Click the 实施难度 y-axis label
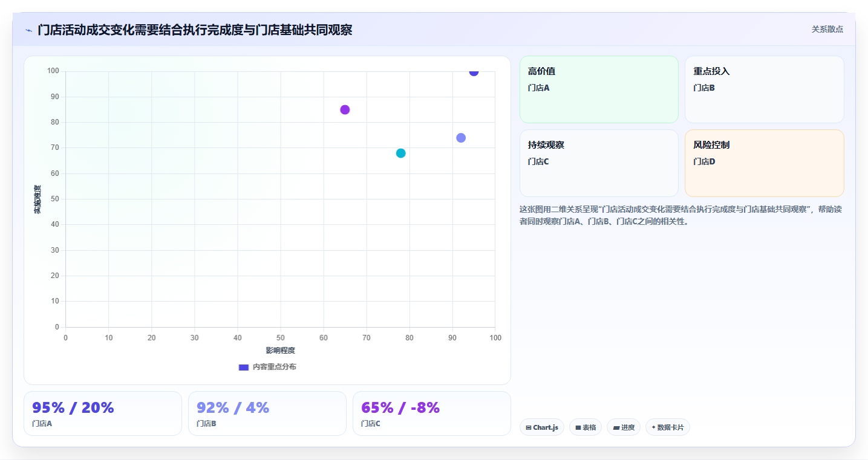Viewport: 868px width, 460px height. (x=38, y=199)
